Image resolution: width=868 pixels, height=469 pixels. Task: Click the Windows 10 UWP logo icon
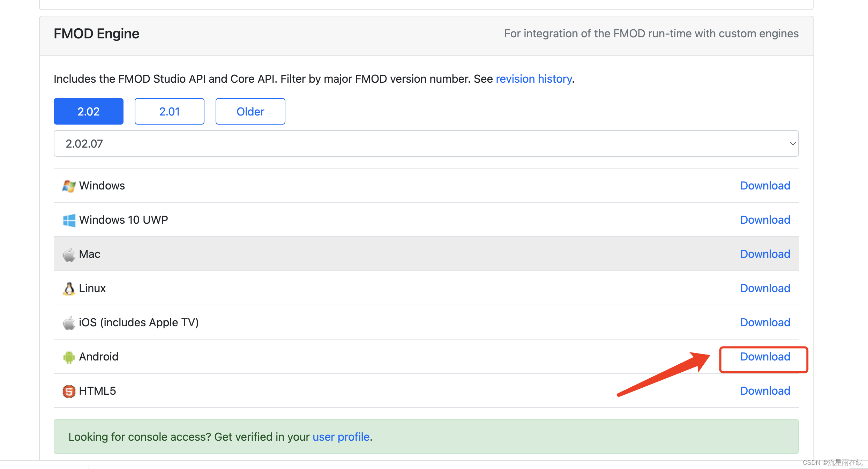click(x=69, y=220)
